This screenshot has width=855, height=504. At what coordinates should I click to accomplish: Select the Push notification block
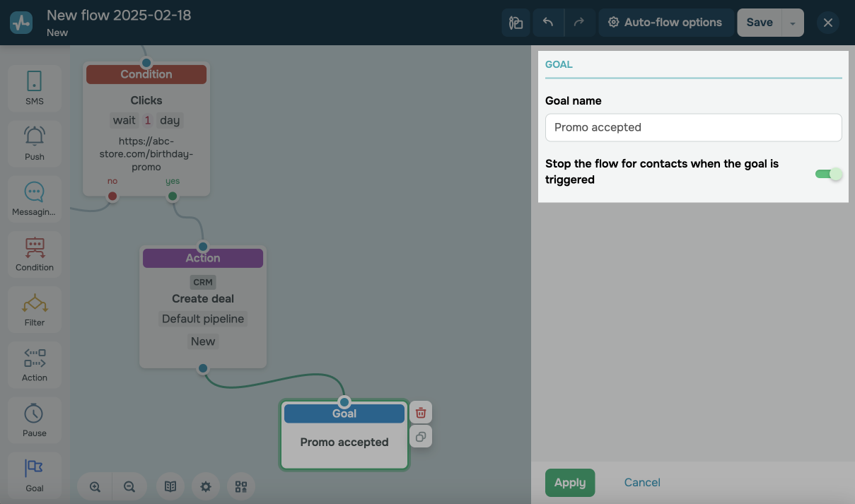click(34, 143)
